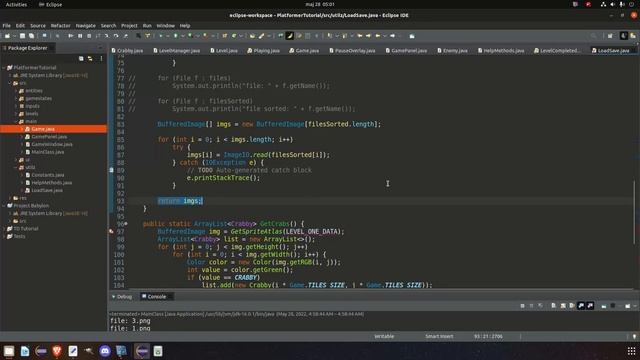Open Brave browser from the dock
Image resolution: width=640 pixels, height=360 pixels.
57,351
